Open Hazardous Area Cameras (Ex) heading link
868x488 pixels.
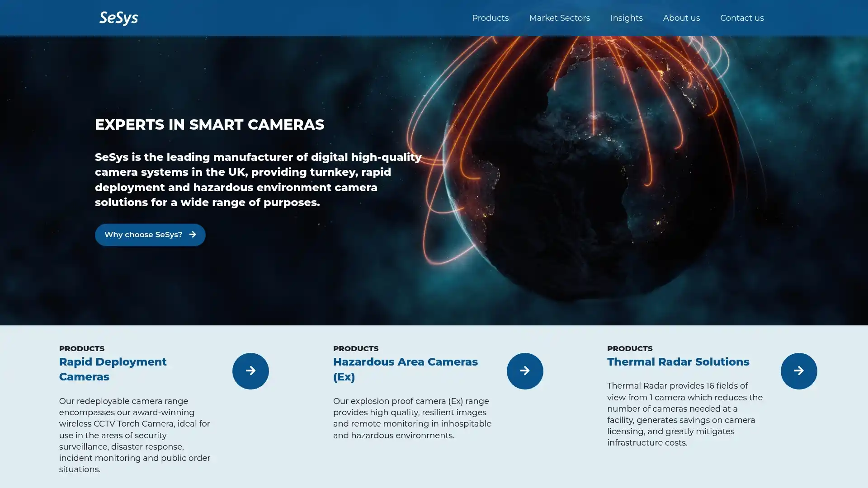click(406, 369)
